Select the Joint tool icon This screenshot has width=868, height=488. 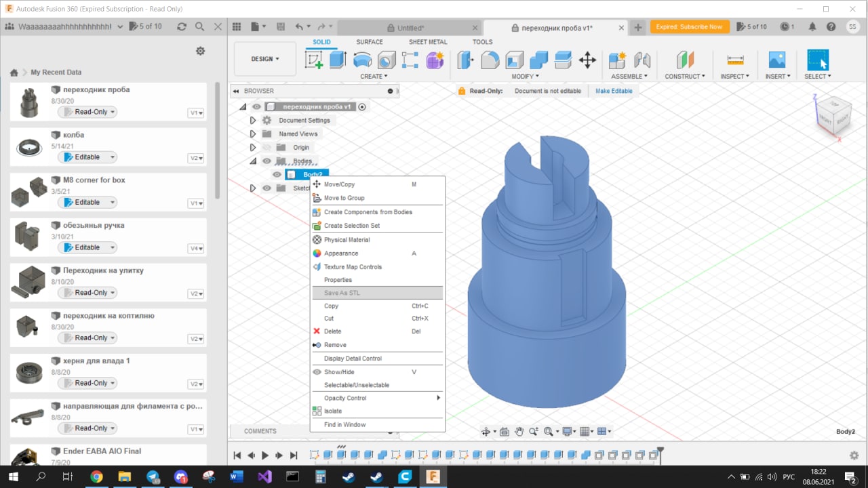point(642,60)
